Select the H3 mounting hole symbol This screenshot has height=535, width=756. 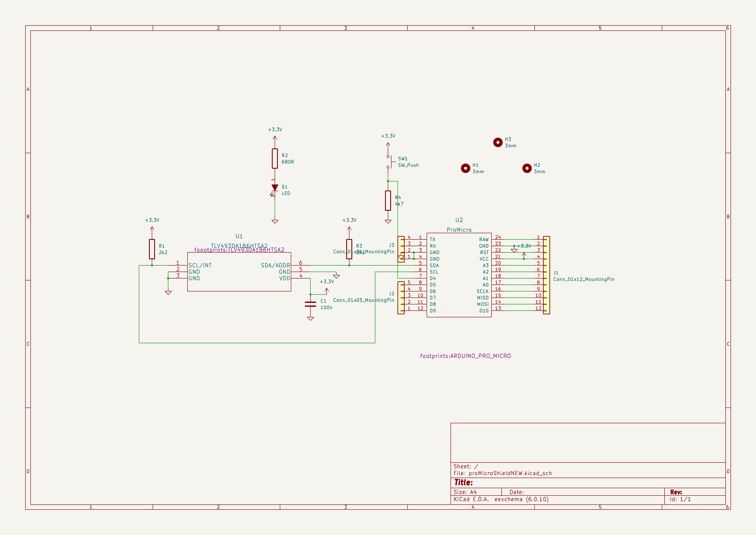tap(498, 142)
